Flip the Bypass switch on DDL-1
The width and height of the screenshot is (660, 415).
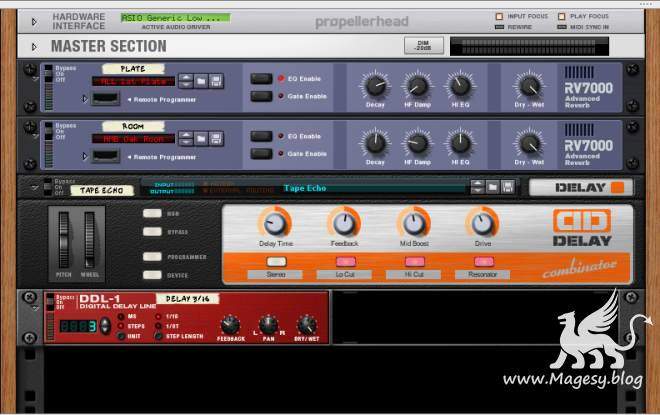coord(51,302)
